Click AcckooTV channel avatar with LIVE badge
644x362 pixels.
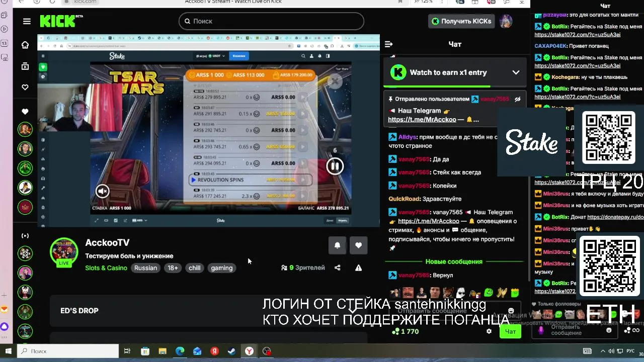pyautogui.click(x=64, y=251)
